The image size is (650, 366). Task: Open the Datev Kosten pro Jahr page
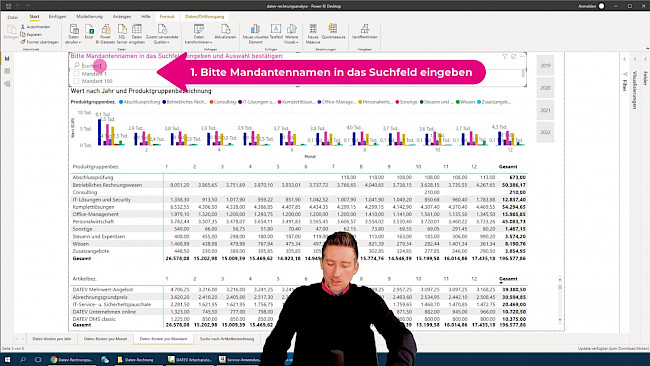coord(52,339)
